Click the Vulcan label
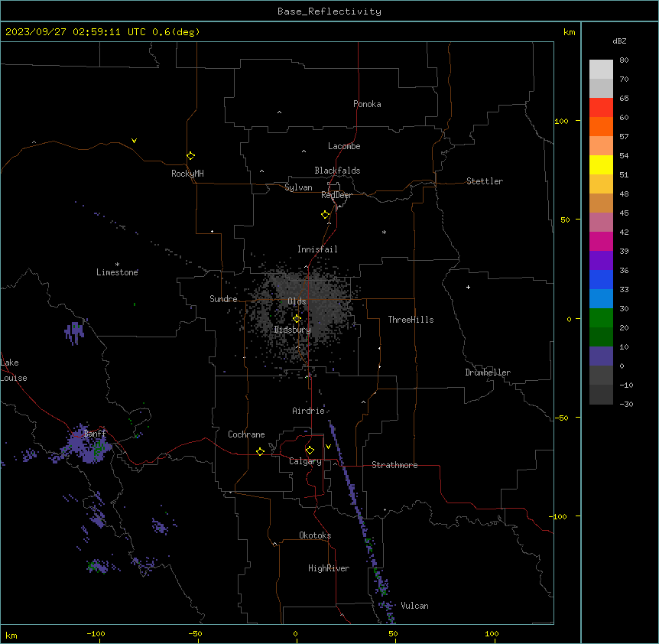The width and height of the screenshot is (659, 644). [x=414, y=606]
